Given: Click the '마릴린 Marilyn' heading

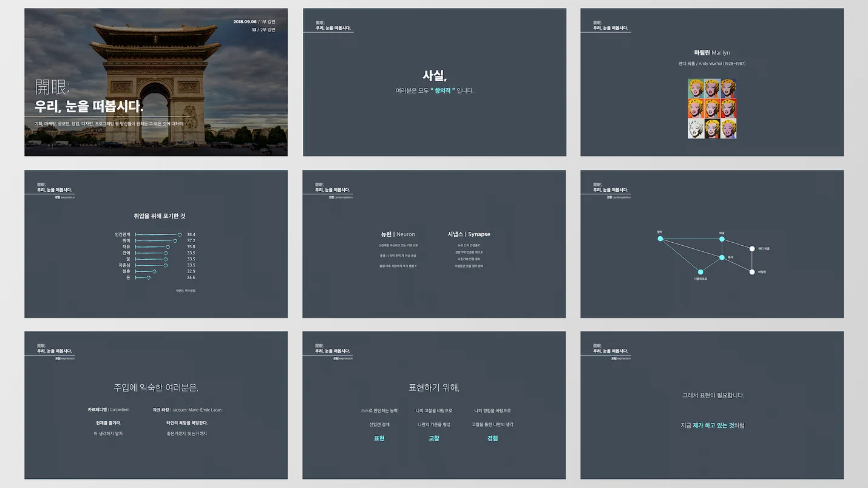Looking at the screenshot, I should 712,53.
